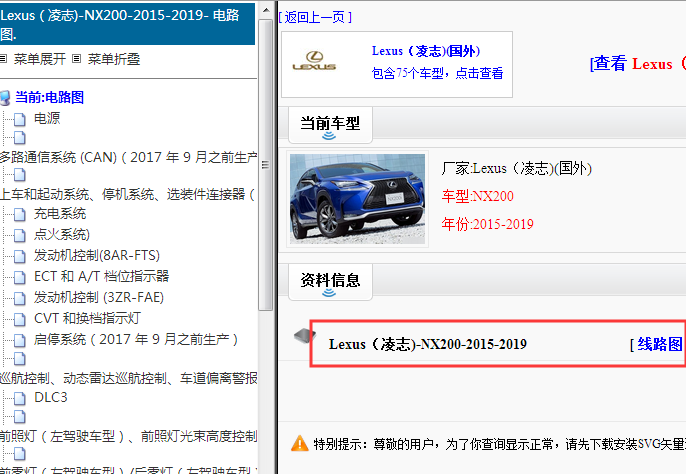Collapse all via 菜单折叠 text
The image size is (686, 474).
coord(114,59)
